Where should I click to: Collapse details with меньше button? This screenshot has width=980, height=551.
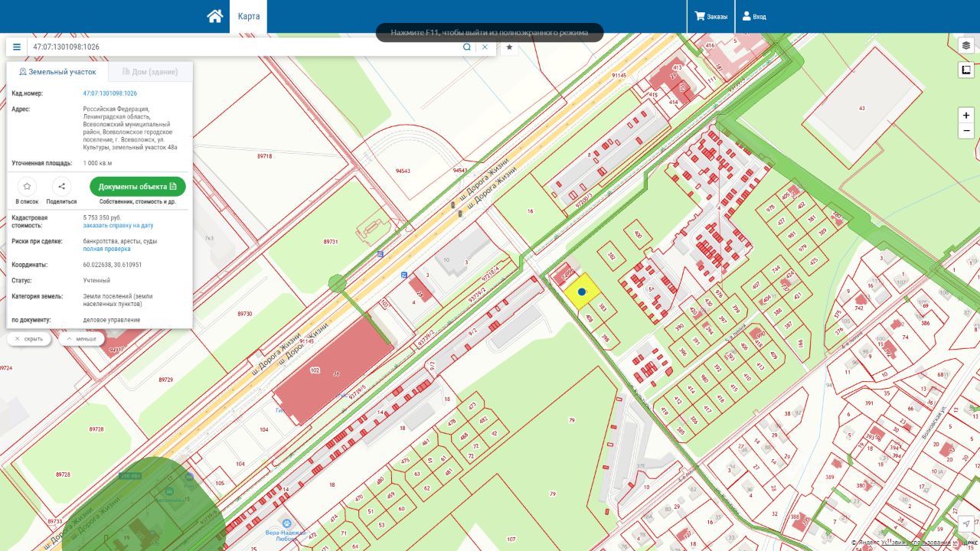click(x=81, y=338)
